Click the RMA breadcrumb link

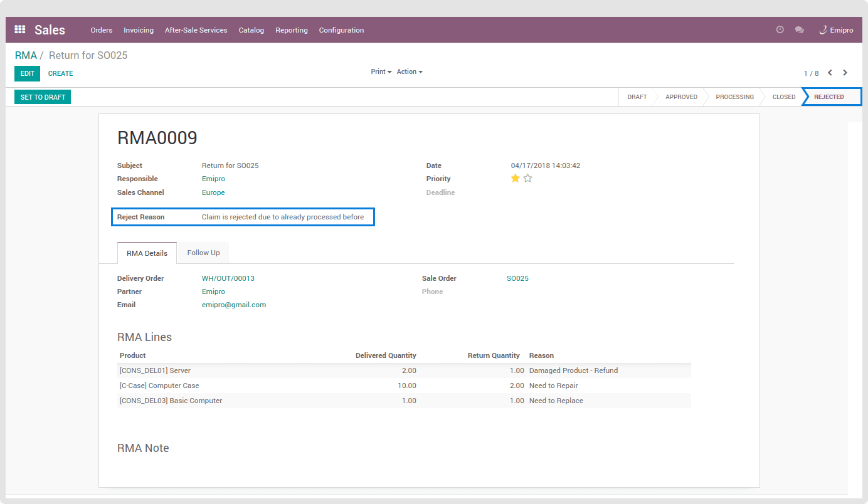click(x=26, y=55)
